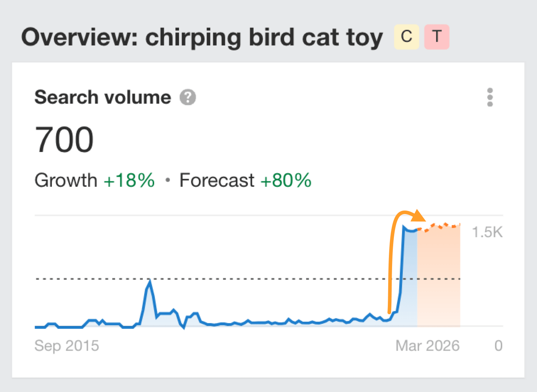Click the Growth +18% text
Image resolution: width=537 pixels, height=392 pixels.
click(94, 180)
